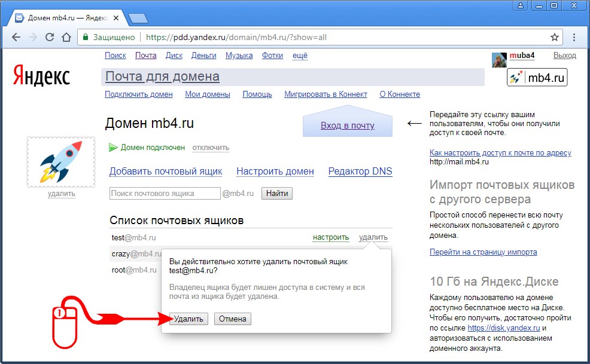Reload the page with the refresh icon
This screenshot has width=590, height=364.
coord(50,37)
